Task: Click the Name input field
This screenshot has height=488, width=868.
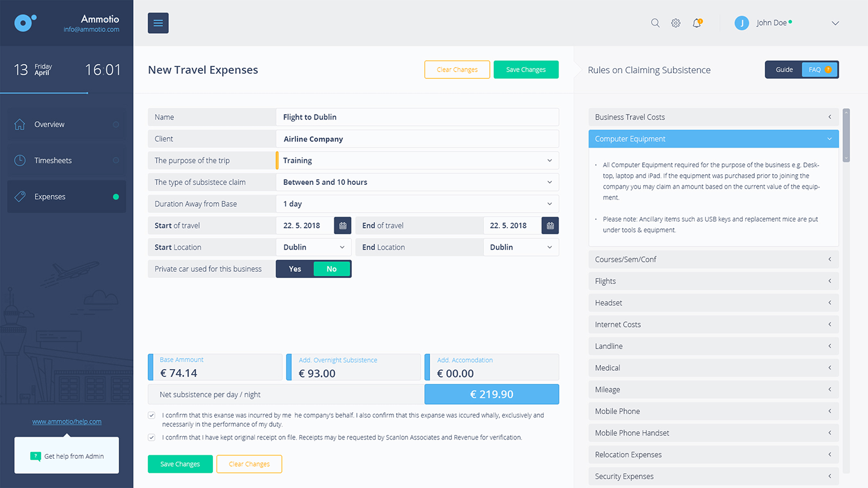Action: 417,117
